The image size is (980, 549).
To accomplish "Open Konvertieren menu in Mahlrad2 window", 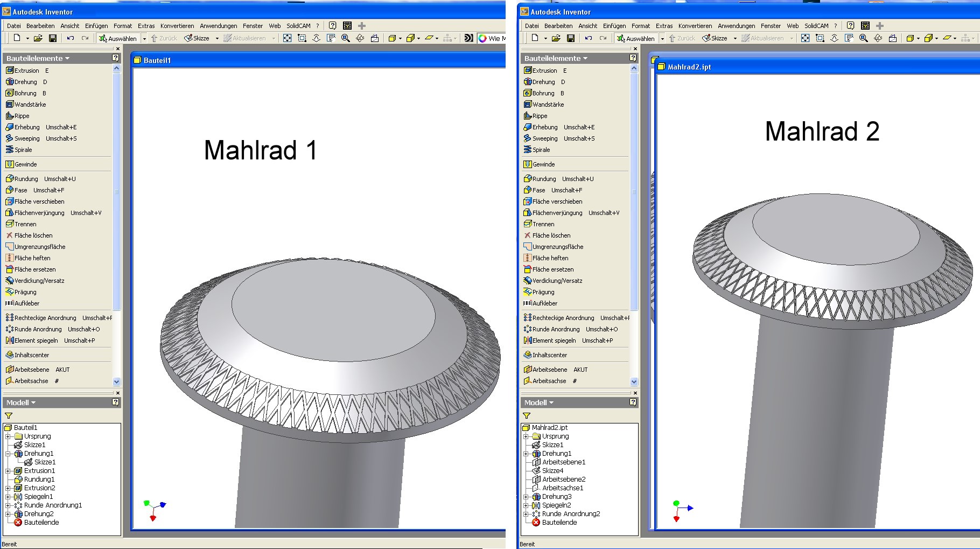I will tap(695, 26).
